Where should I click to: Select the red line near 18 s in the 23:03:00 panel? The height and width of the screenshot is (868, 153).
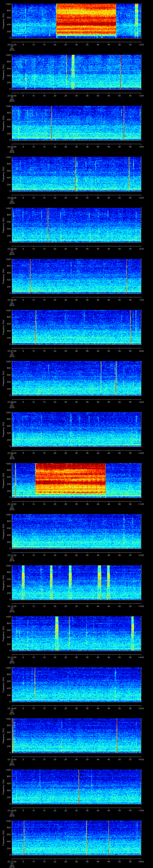point(51,123)
